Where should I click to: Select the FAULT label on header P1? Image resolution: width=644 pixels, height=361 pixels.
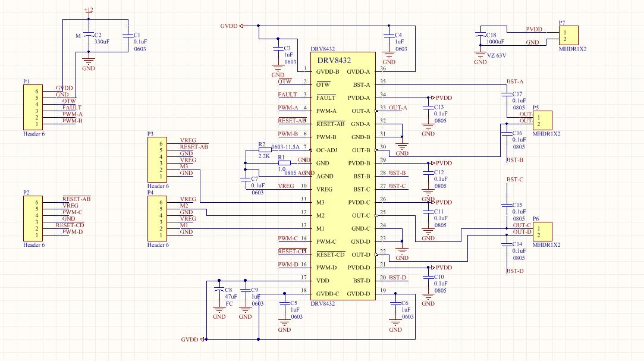point(72,108)
